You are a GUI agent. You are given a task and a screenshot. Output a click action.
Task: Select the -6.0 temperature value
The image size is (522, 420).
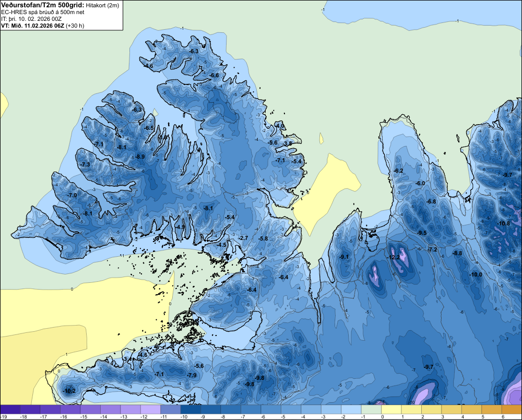tap(420, 183)
